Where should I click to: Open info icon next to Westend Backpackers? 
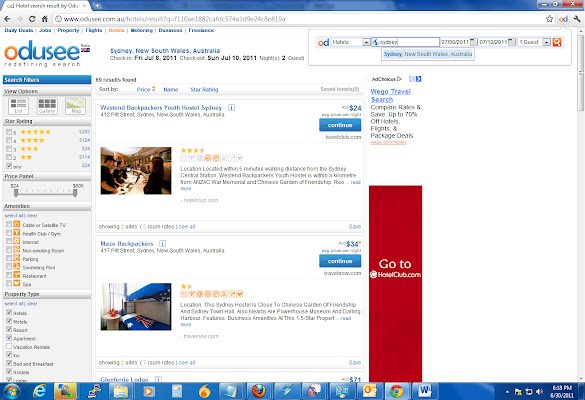click(x=231, y=107)
